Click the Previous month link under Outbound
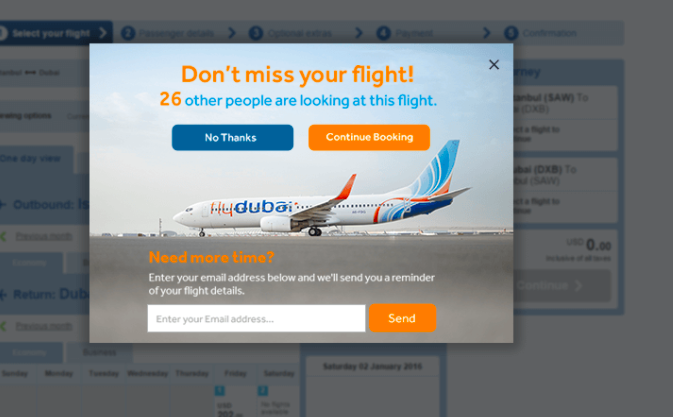This screenshot has width=673, height=417. (x=44, y=236)
